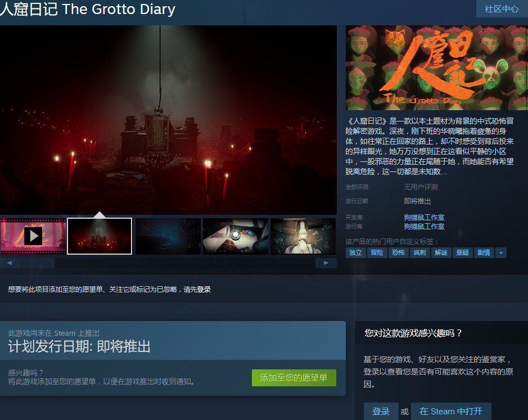Click the 此游戏尚未在 Steam 上推出 notice
The height and width of the screenshot is (420, 528).
coord(54,333)
